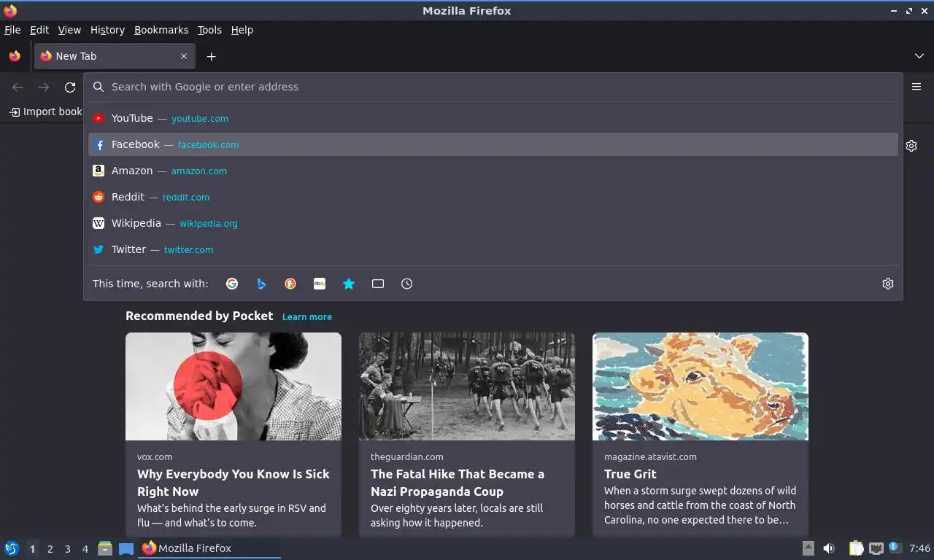The height and width of the screenshot is (560, 934).
Task: Switch to workspace 4 in taskbar
Action: [85, 549]
